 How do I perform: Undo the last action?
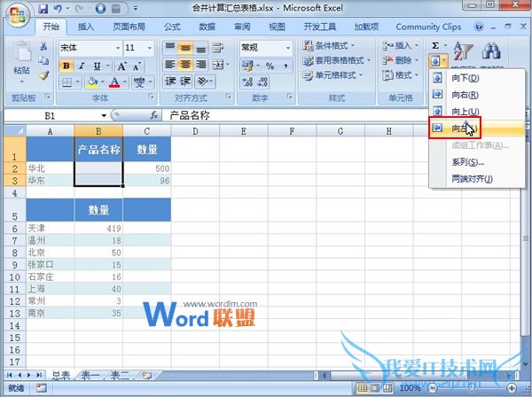click(58, 8)
